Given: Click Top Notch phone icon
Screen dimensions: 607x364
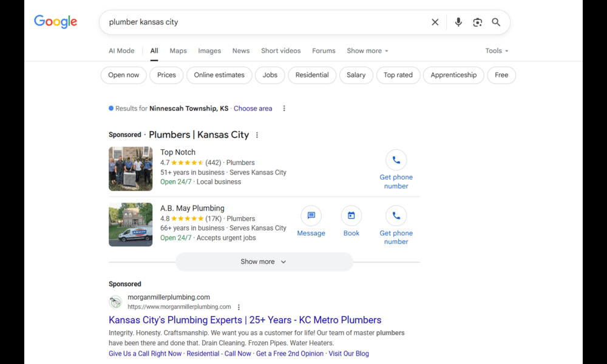Looking at the screenshot, I should point(396,160).
